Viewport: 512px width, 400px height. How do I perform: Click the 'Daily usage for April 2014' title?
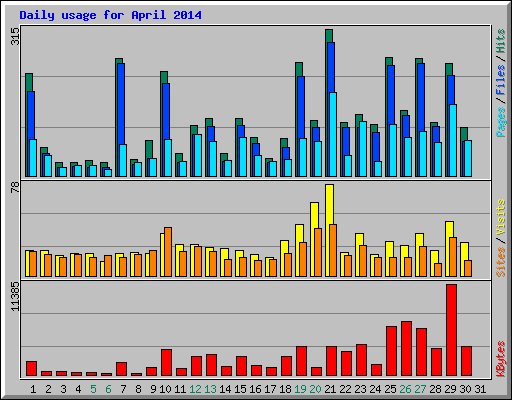[x=110, y=15]
